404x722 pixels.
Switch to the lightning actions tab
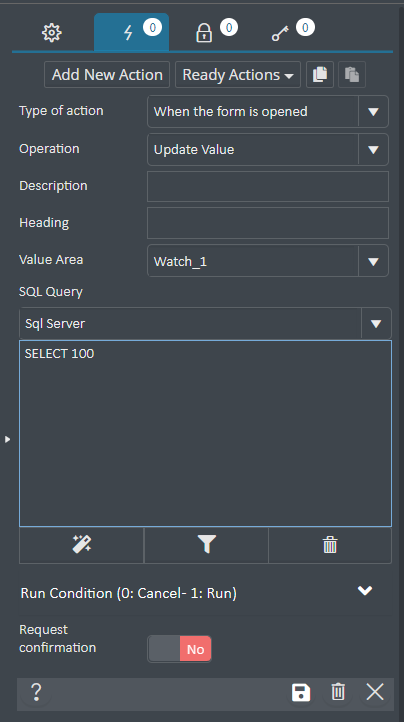131,32
